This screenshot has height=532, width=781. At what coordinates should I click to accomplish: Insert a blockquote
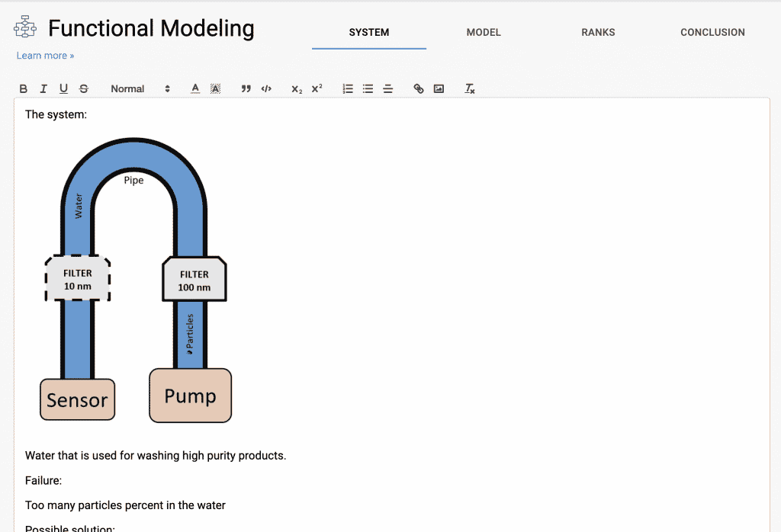[x=246, y=88]
